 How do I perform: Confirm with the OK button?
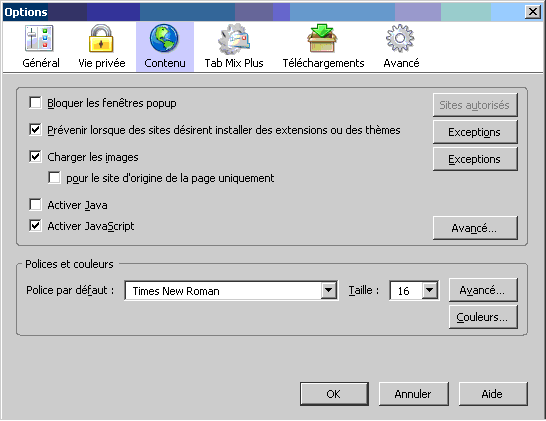334,394
